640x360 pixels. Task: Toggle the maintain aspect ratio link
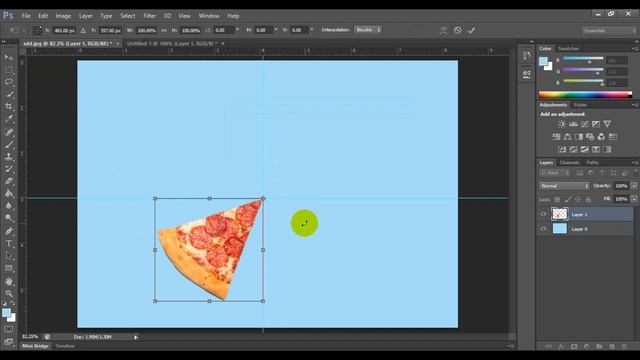pyautogui.click(x=164, y=30)
